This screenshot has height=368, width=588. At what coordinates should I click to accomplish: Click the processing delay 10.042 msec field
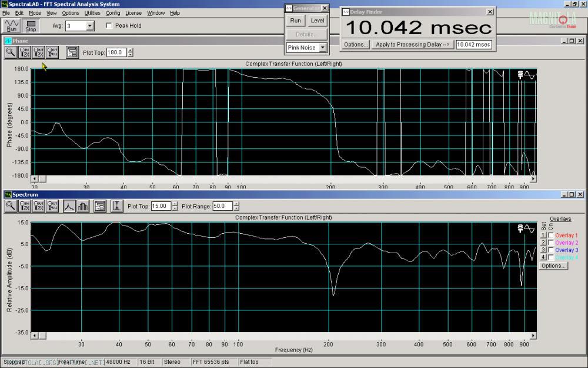(474, 44)
